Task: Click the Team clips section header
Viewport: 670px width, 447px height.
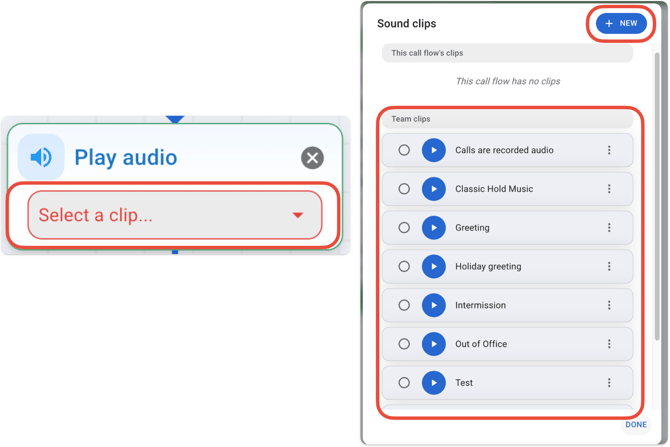Action: click(x=507, y=119)
